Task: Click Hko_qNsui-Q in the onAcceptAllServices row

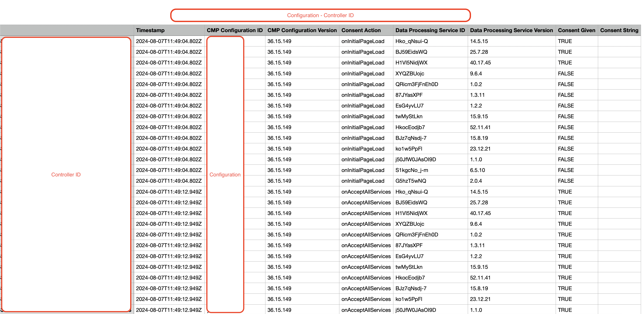Action: coord(411,192)
